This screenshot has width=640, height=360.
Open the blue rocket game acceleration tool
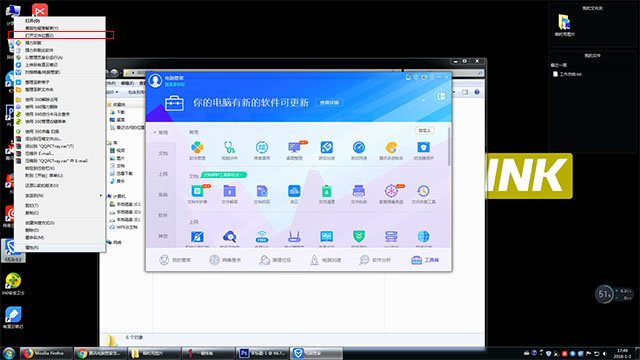327,147
